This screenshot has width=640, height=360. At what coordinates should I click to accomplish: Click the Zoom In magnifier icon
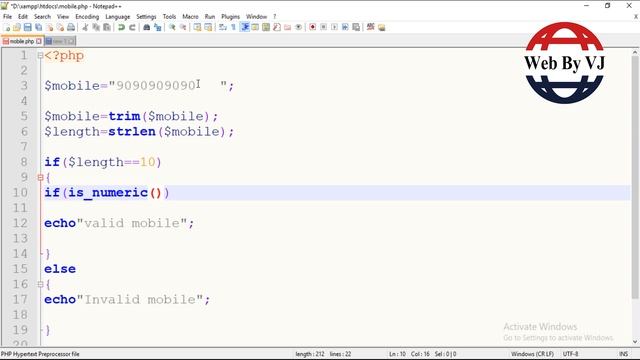pos(172,27)
